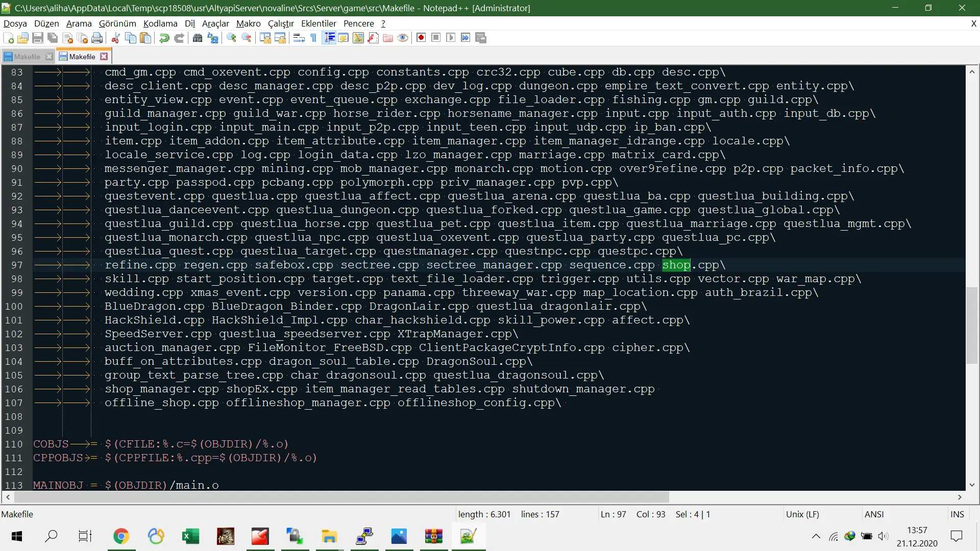The image size is (980, 551).
Task: Start macro recording with red dot icon
Action: tap(421, 38)
